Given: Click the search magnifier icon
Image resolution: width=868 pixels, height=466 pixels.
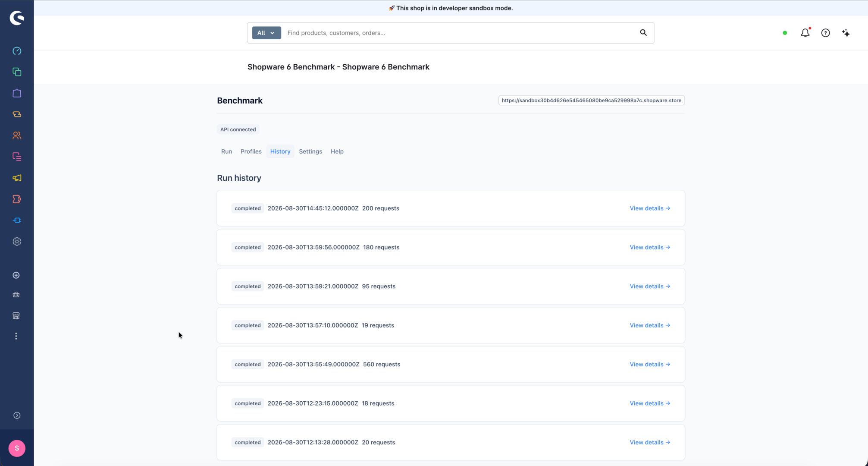Looking at the screenshot, I should click(x=643, y=33).
